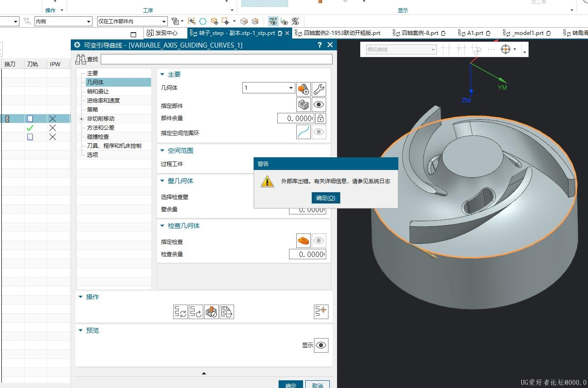The image size is (588, 388).
Task: Click the second shaded box toolbar icon
Action: pyautogui.click(x=255, y=21)
